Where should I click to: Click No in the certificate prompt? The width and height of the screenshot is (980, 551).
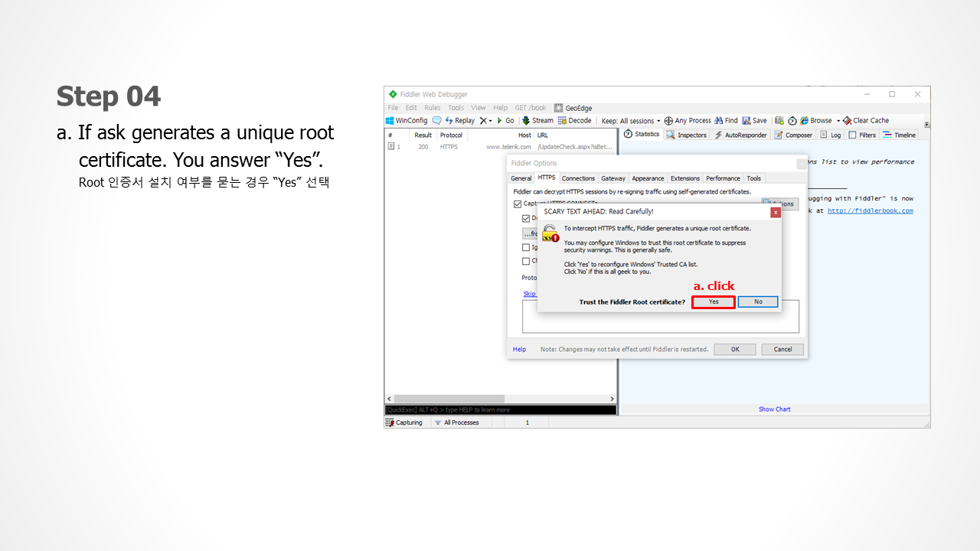[758, 302]
